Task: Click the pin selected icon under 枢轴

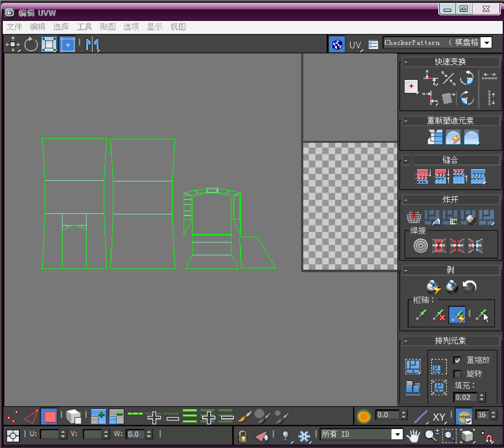Action: coord(421,315)
